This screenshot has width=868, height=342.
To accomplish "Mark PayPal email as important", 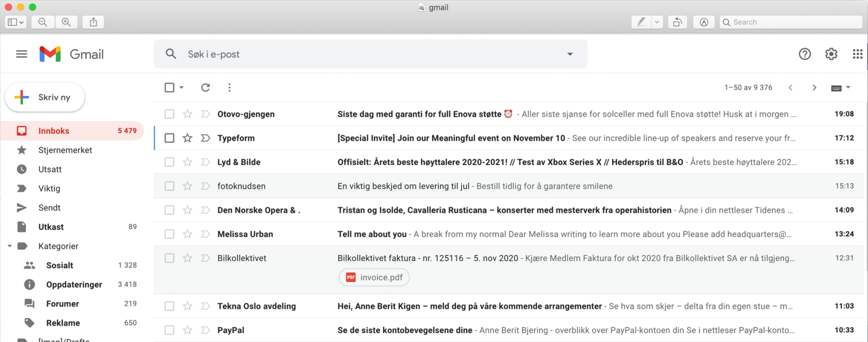I will (x=205, y=330).
